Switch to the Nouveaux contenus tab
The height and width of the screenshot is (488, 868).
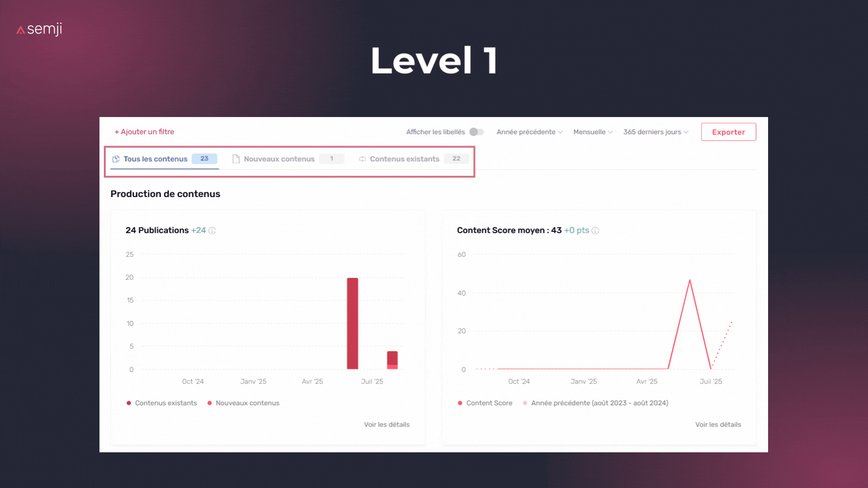pyautogui.click(x=288, y=159)
